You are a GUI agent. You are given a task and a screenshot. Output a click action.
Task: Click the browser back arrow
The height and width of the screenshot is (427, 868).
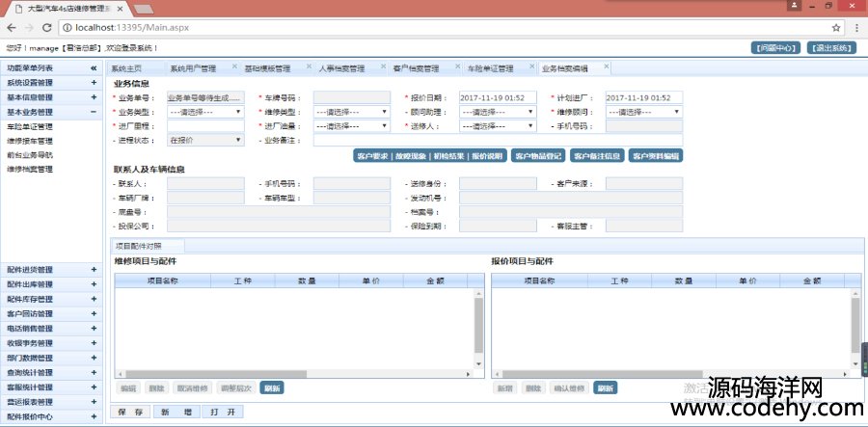[12, 27]
